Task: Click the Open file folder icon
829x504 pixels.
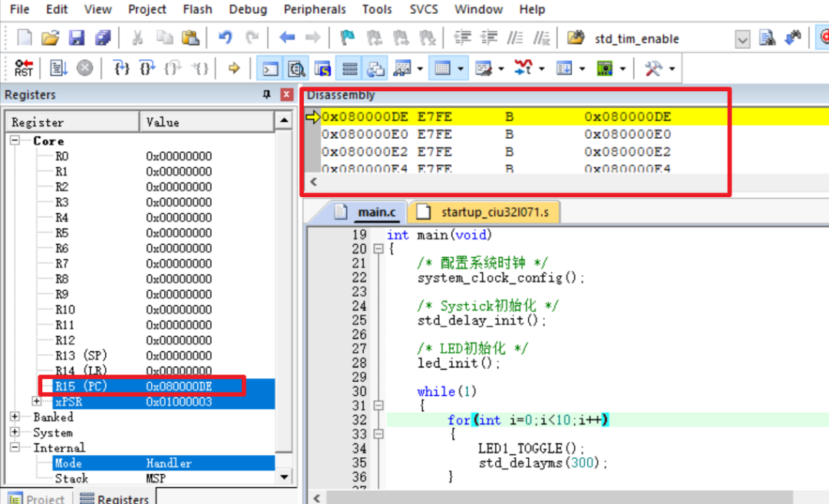Action: [x=50, y=38]
